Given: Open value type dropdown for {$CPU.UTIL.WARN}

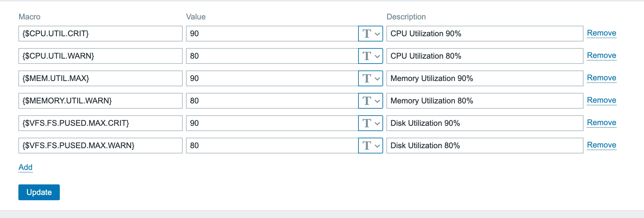Looking at the screenshot, I should point(371,56).
